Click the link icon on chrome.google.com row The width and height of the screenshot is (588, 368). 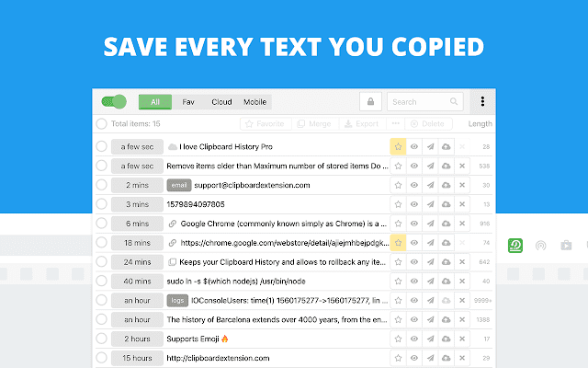[x=173, y=243]
